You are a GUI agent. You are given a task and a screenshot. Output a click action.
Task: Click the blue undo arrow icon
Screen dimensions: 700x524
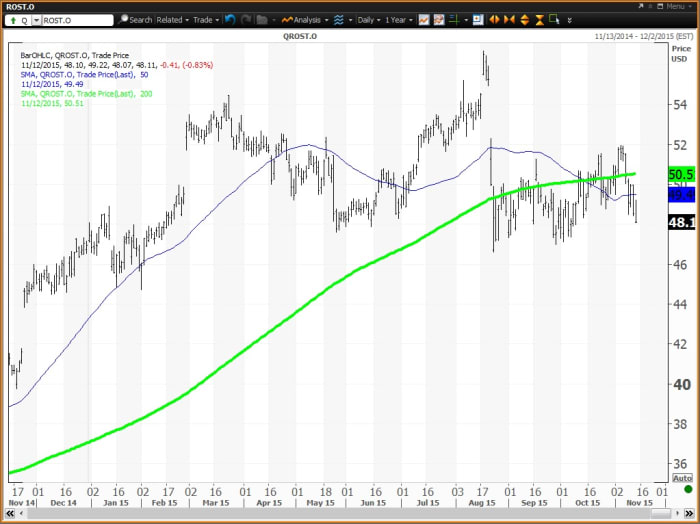(230, 20)
